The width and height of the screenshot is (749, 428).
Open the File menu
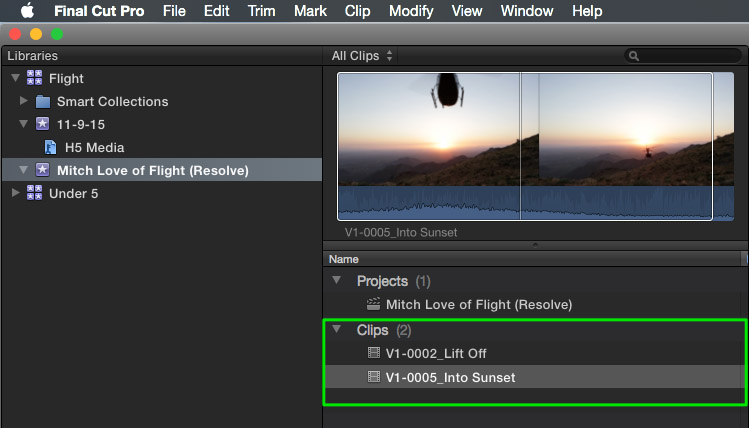point(174,11)
